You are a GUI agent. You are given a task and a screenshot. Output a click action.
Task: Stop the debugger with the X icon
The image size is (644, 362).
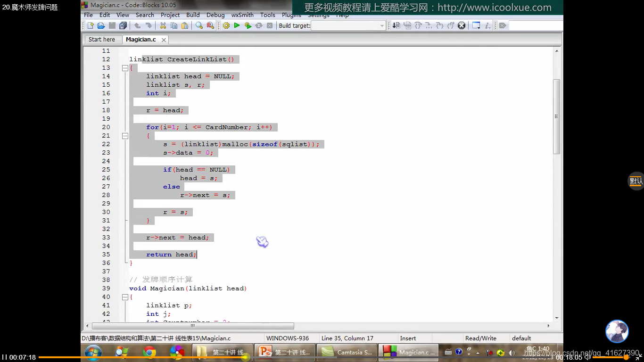(x=462, y=25)
